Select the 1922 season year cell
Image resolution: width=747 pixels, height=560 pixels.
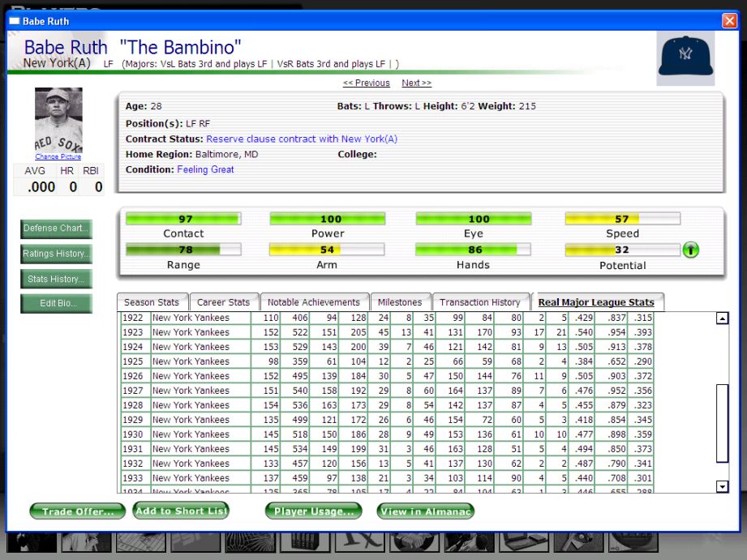click(136, 318)
